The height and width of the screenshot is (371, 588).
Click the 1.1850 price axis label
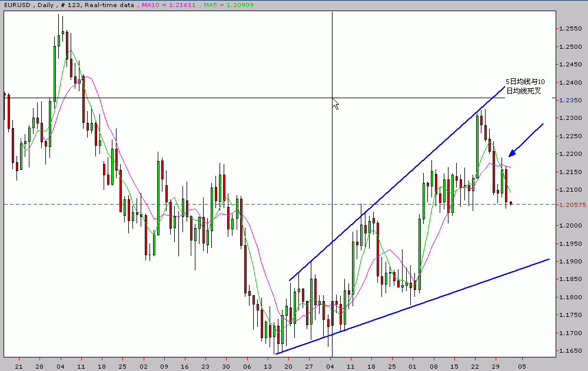pos(570,279)
